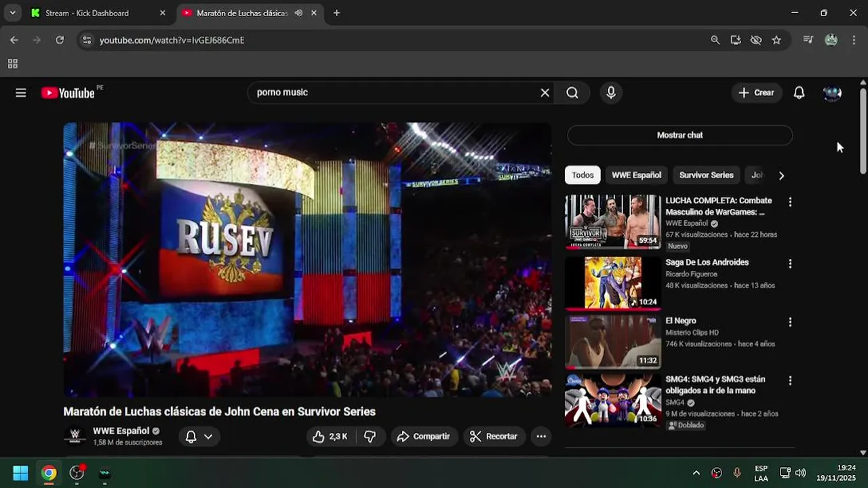Dislike the video with thumbs down

click(x=370, y=436)
